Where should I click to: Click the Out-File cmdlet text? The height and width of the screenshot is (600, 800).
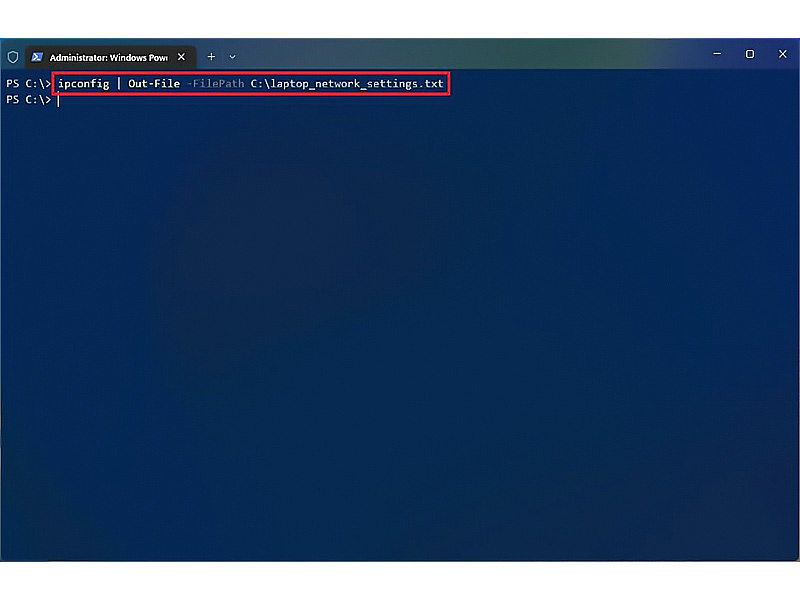(154, 84)
